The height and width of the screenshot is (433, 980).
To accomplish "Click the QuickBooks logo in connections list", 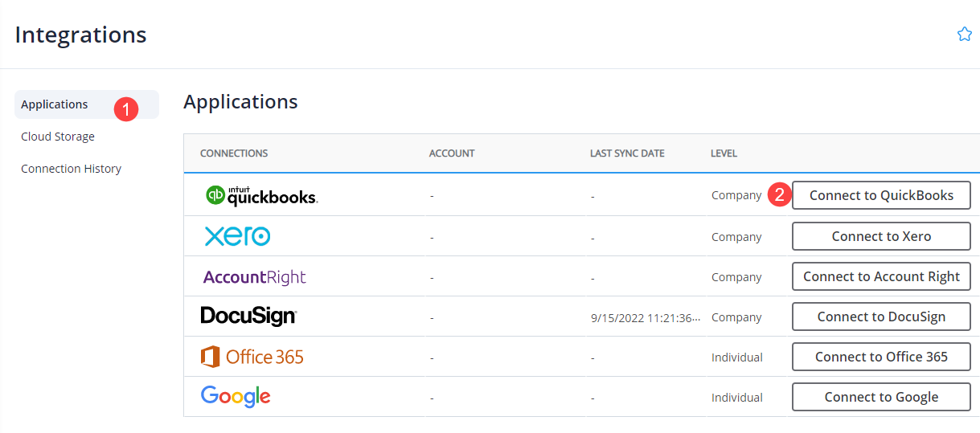I will [x=261, y=195].
